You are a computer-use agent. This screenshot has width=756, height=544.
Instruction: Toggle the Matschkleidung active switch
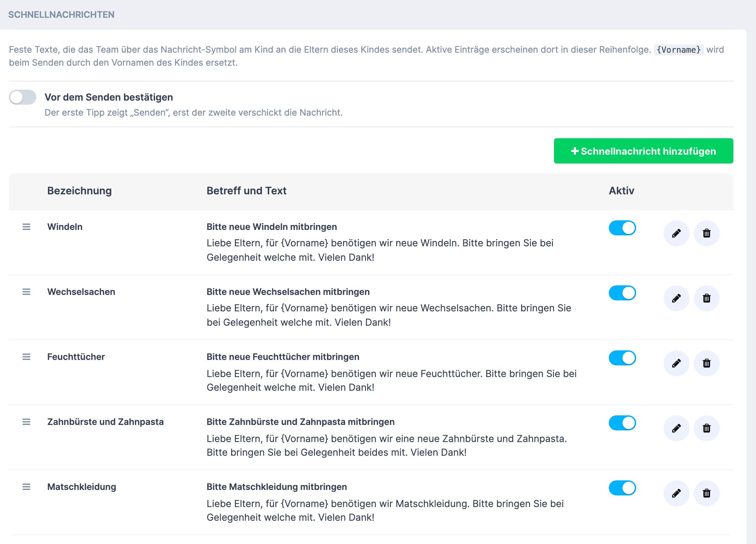[x=622, y=488]
